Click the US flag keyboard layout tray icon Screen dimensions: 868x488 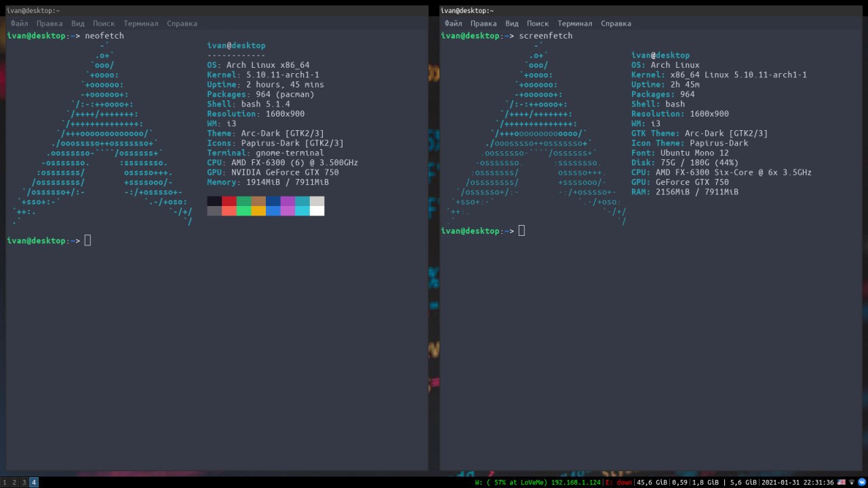[842, 482]
